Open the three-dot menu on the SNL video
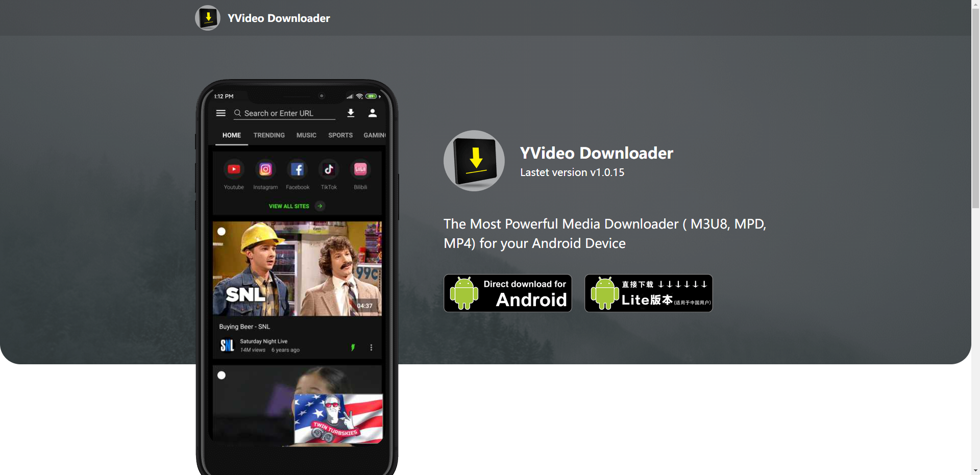Viewport: 980px width, 475px height. pyautogui.click(x=371, y=347)
